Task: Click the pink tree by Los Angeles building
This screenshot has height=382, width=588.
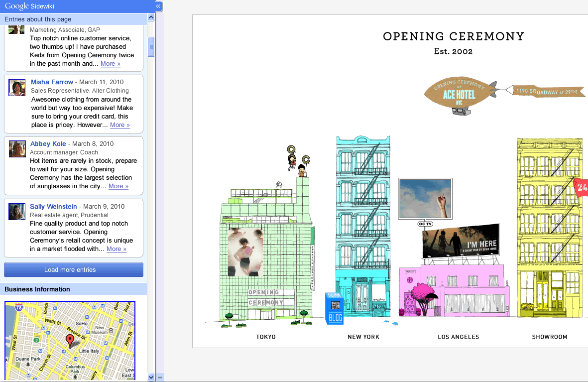Action: coord(424,298)
